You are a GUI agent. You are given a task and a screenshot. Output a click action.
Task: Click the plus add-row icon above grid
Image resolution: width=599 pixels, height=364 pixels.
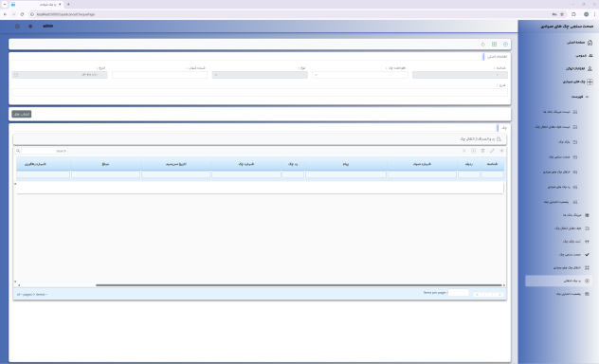[501, 151]
